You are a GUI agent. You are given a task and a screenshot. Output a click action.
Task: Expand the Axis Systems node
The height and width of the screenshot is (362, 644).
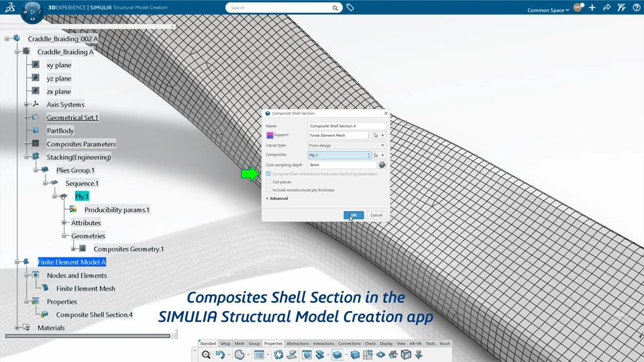pos(26,105)
